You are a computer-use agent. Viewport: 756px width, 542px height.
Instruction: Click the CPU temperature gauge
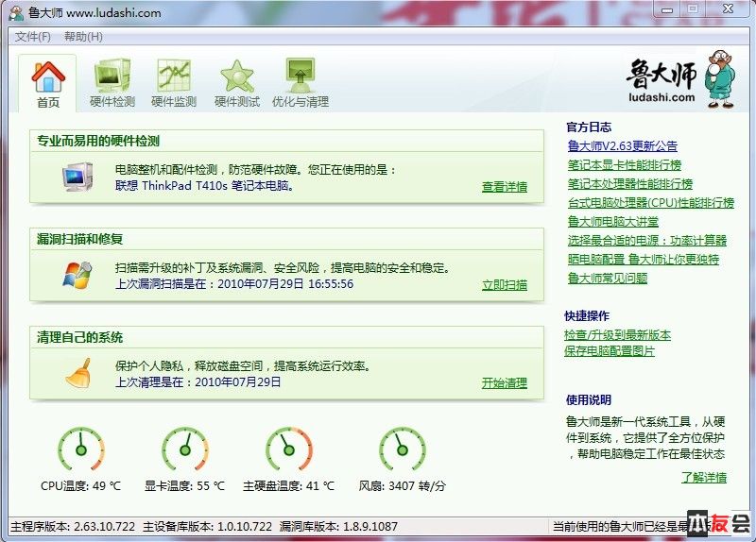[81, 449]
